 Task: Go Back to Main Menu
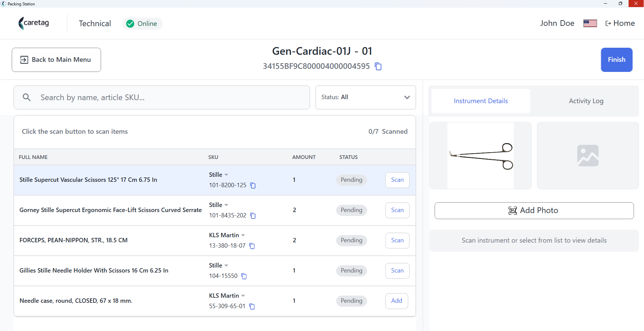[x=56, y=60]
